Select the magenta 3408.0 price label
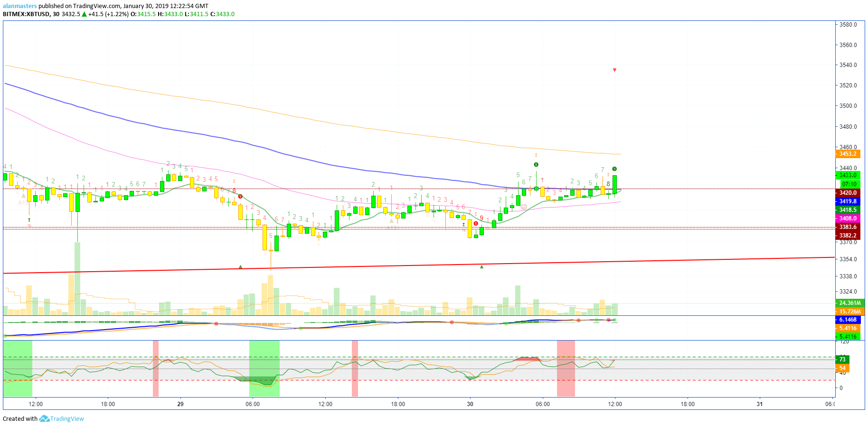This screenshot has width=868, height=427. pyautogui.click(x=848, y=218)
